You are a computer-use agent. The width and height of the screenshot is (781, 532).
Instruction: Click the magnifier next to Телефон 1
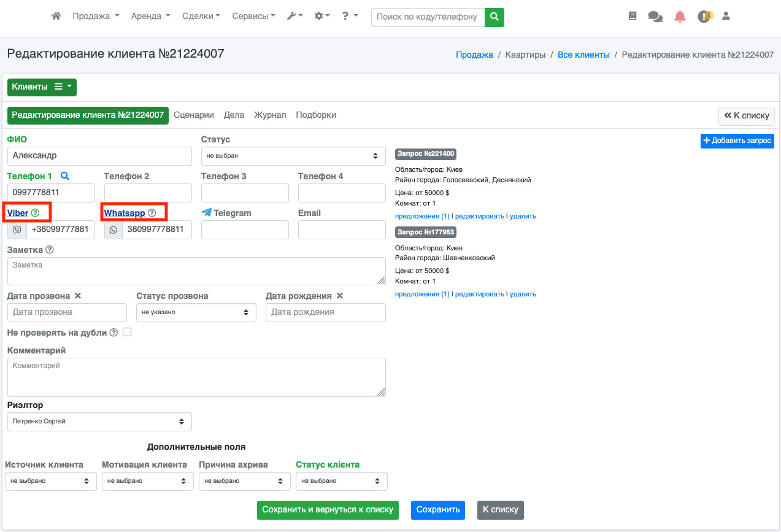[x=65, y=176]
